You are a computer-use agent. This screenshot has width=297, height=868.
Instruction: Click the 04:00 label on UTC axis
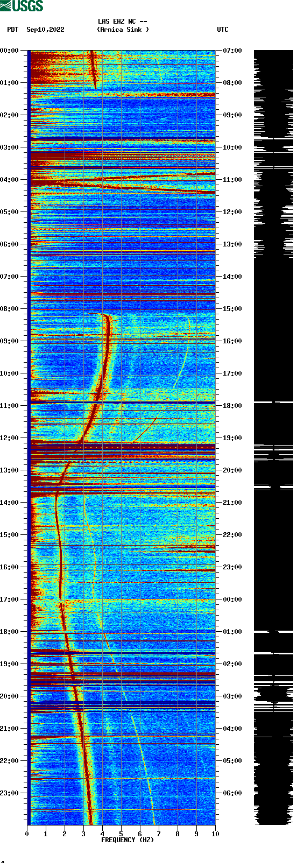pyautogui.click(x=232, y=729)
